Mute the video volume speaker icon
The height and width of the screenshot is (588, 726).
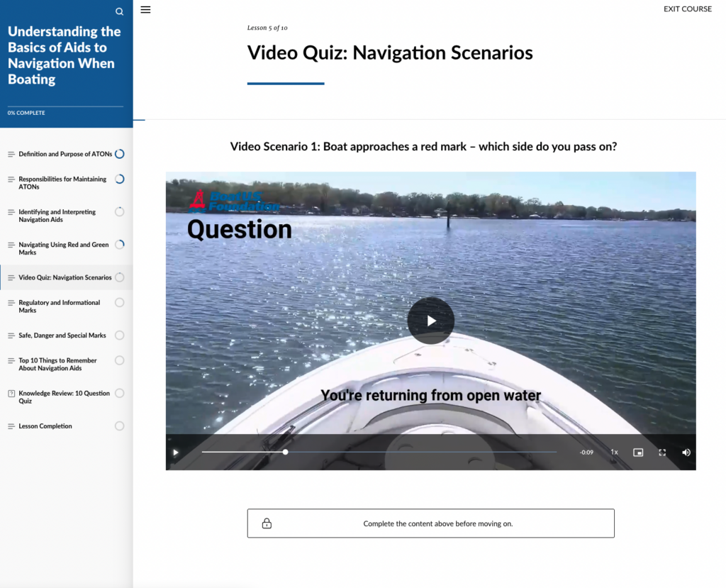pyautogui.click(x=686, y=453)
